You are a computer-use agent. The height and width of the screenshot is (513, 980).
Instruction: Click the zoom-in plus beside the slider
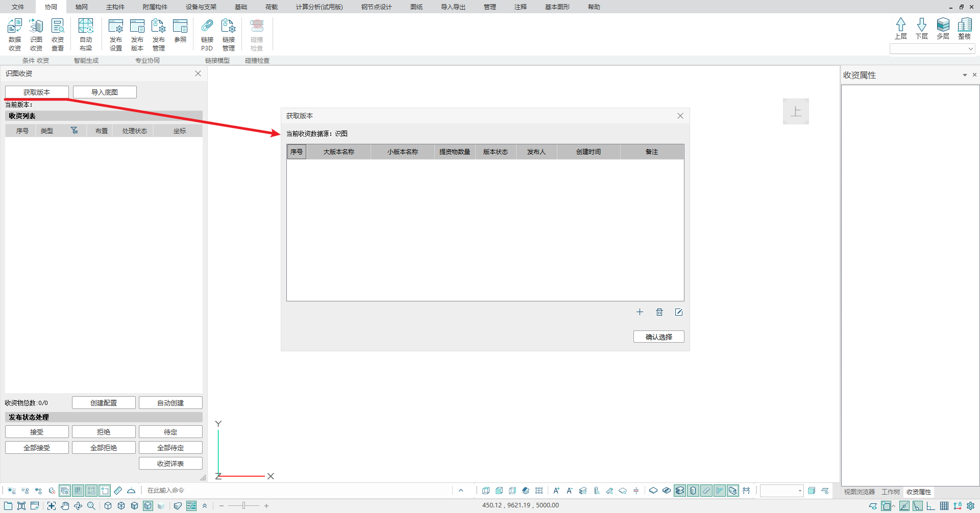coord(266,506)
